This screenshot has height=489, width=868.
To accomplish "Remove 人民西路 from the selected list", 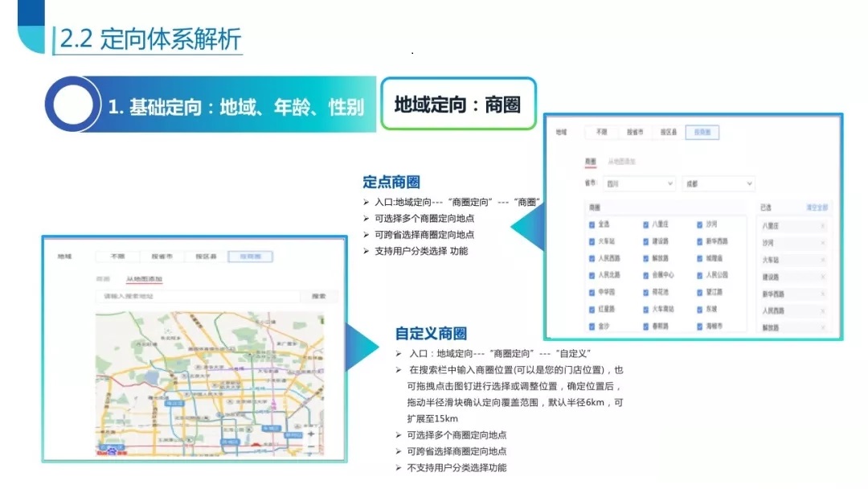I will (x=822, y=310).
